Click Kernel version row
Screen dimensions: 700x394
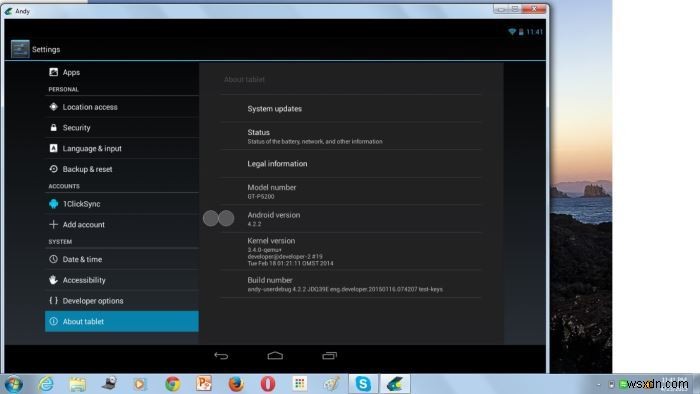pos(350,252)
